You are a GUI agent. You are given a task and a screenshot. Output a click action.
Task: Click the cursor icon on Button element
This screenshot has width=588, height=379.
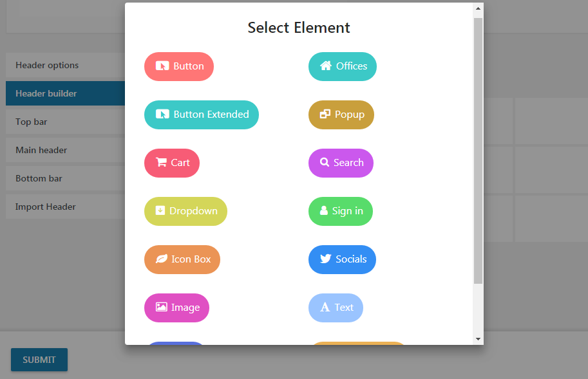click(162, 66)
